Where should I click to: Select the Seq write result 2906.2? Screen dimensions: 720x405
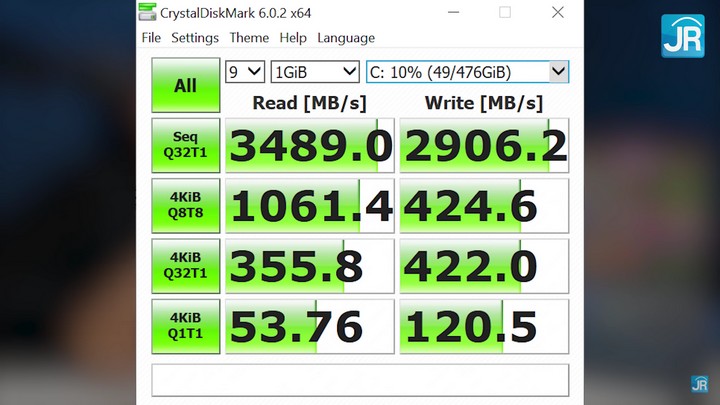click(x=484, y=146)
